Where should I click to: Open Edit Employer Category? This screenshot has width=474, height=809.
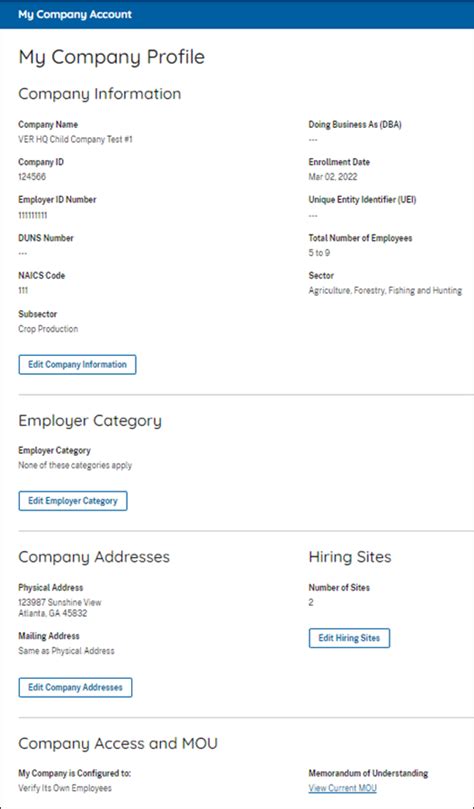(73, 501)
